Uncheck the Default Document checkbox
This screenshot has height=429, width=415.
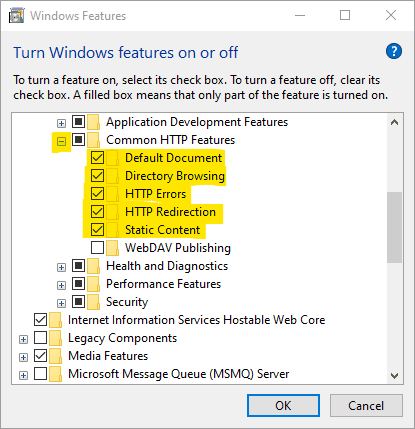click(x=97, y=158)
